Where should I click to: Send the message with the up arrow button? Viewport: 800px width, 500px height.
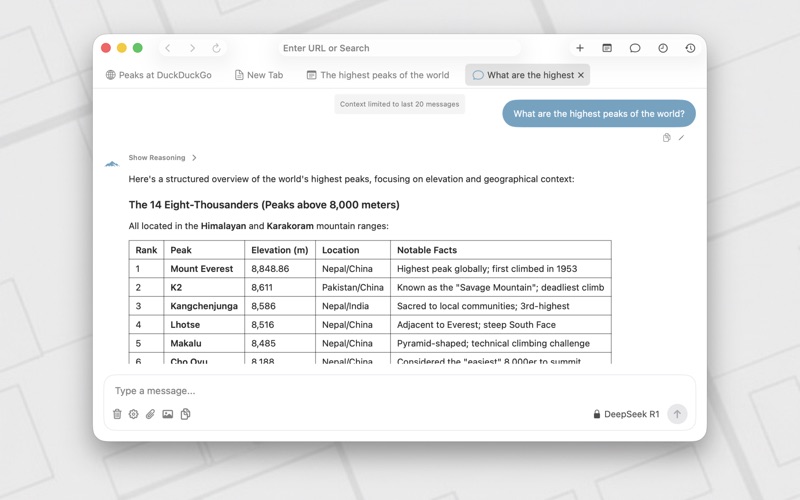point(677,414)
